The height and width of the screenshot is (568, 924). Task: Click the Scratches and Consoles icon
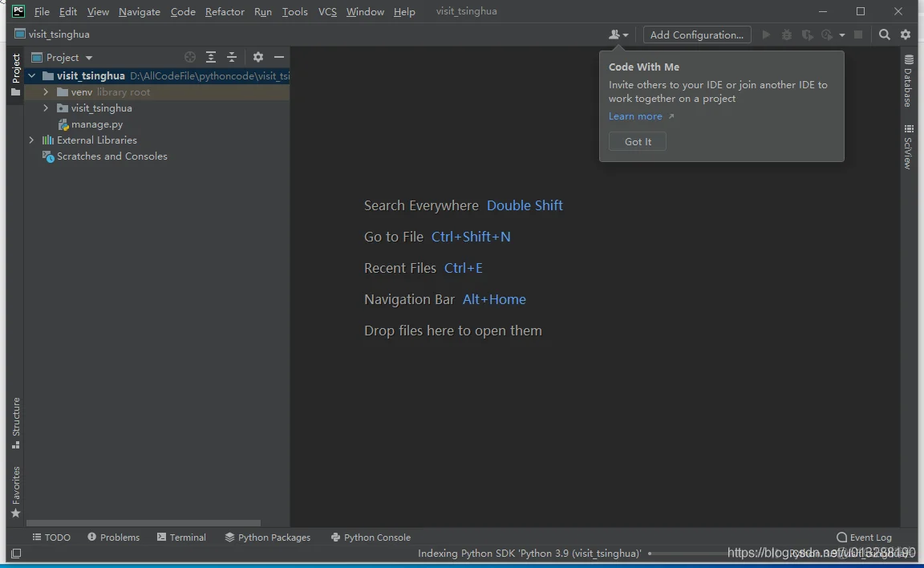click(48, 156)
